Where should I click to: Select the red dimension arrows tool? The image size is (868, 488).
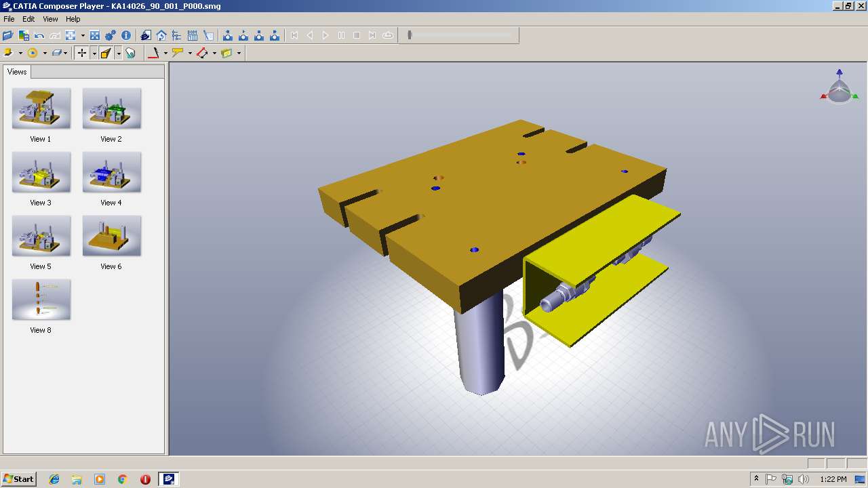point(202,53)
